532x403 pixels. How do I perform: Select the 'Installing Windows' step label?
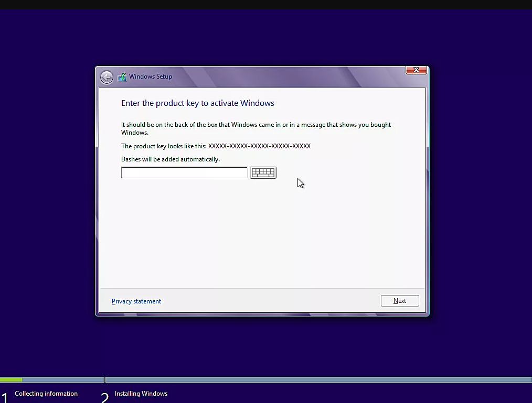[141, 394]
